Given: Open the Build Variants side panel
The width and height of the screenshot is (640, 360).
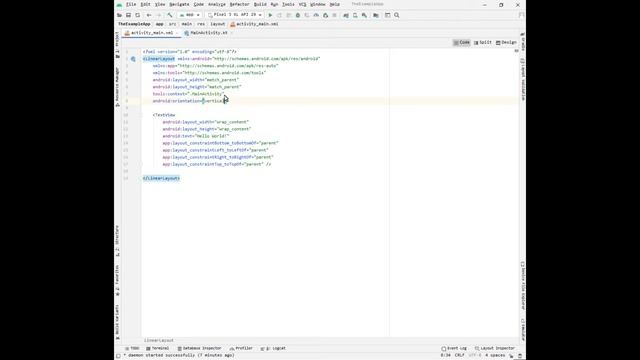Looking at the screenshot, I should click(118, 322).
